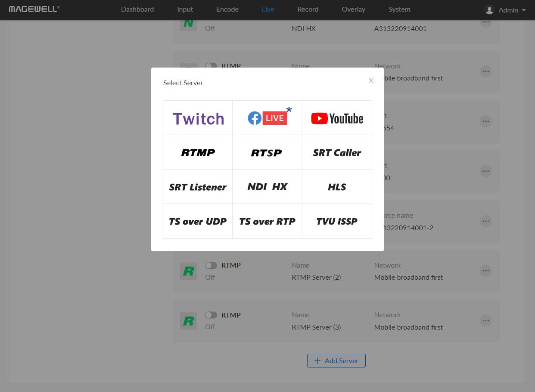Open more options for the A313220914001-2 source row
The image size is (535, 392).
click(x=486, y=221)
